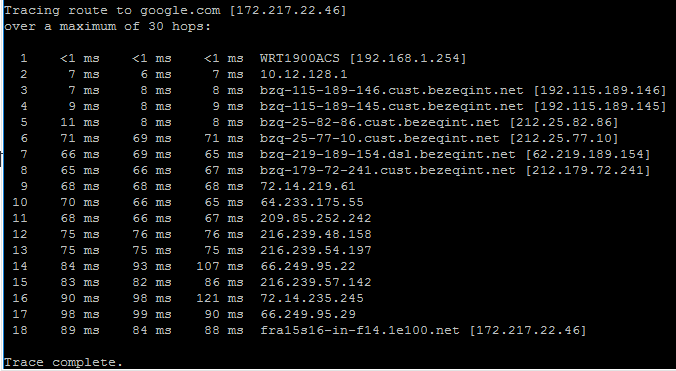Click the 107 ms latency value on hop 14
The image size is (676, 371).
220,266
